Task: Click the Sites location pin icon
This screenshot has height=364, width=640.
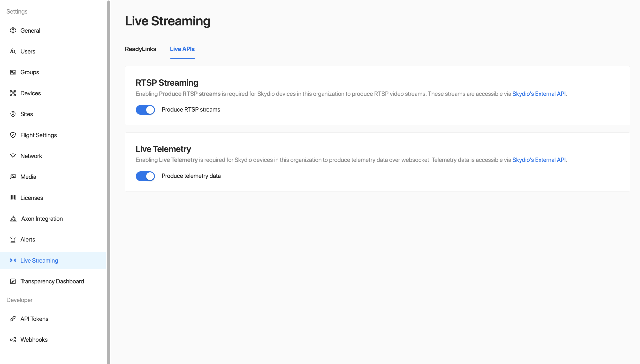Action: [x=13, y=114]
